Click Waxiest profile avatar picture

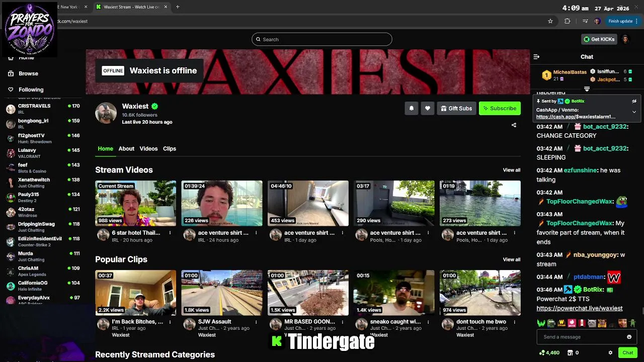106,113
